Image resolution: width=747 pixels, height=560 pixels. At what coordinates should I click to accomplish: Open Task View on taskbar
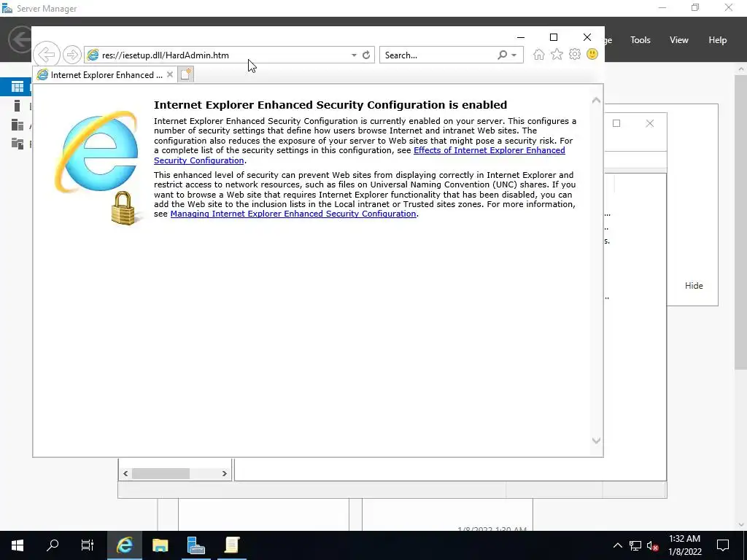[88, 545]
